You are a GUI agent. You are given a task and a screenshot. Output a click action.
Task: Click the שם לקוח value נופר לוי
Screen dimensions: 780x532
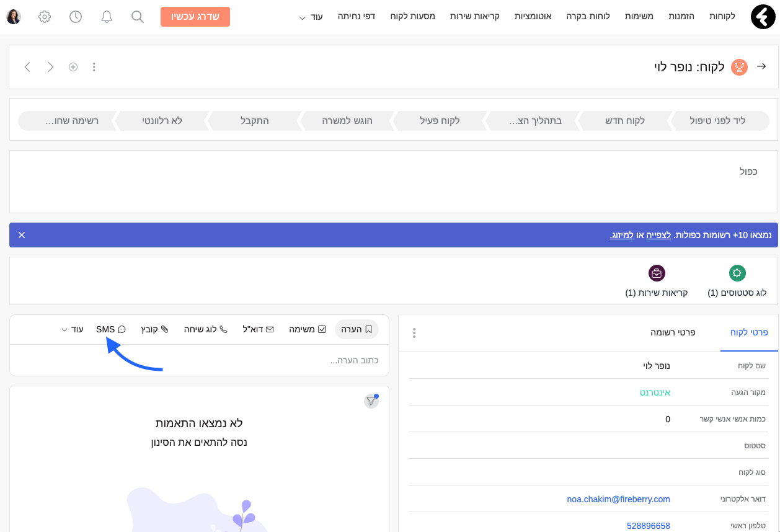pos(657,366)
